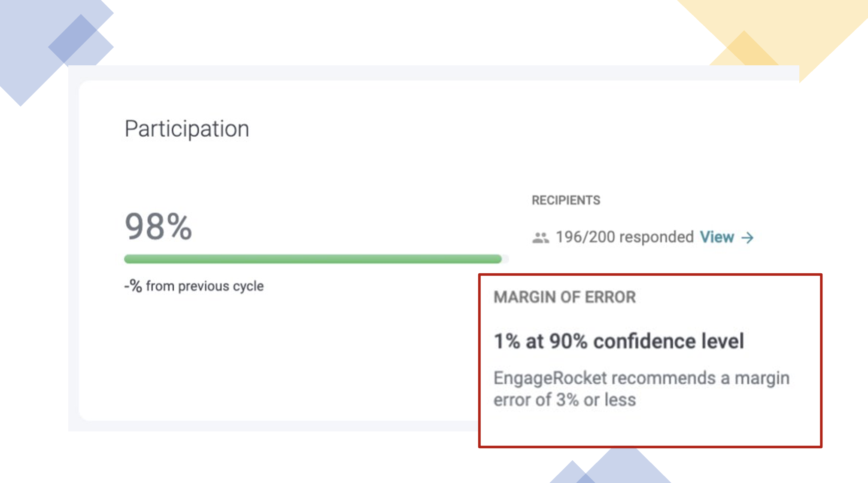Click the recipients people icon
This screenshot has height=483, width=868.
(540, 238)
